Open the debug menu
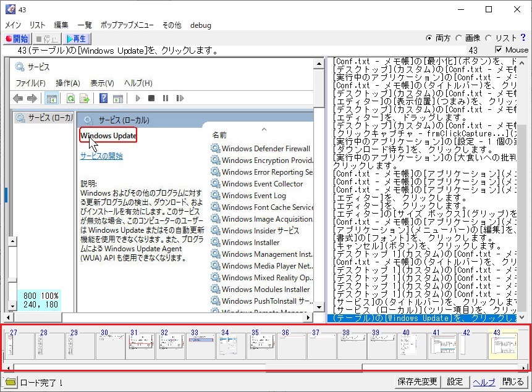The height and width of the screenshot is (392, 532). (x=201, y=25)
